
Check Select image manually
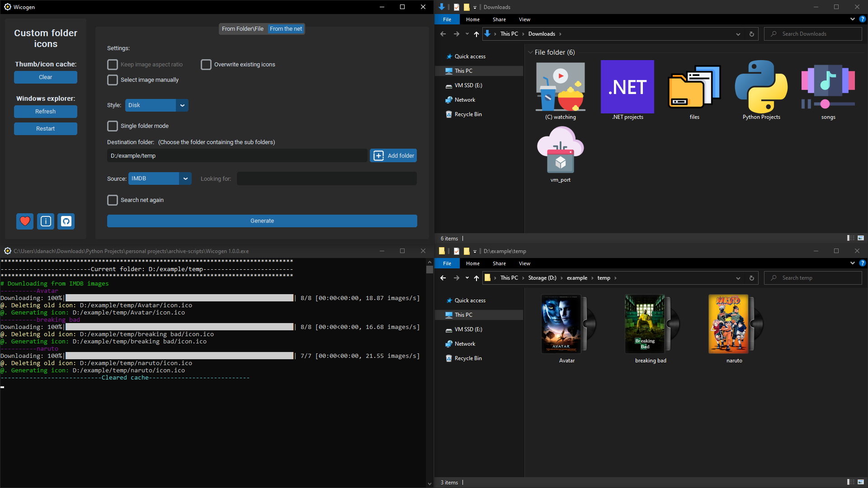click(x=113, y=80)
